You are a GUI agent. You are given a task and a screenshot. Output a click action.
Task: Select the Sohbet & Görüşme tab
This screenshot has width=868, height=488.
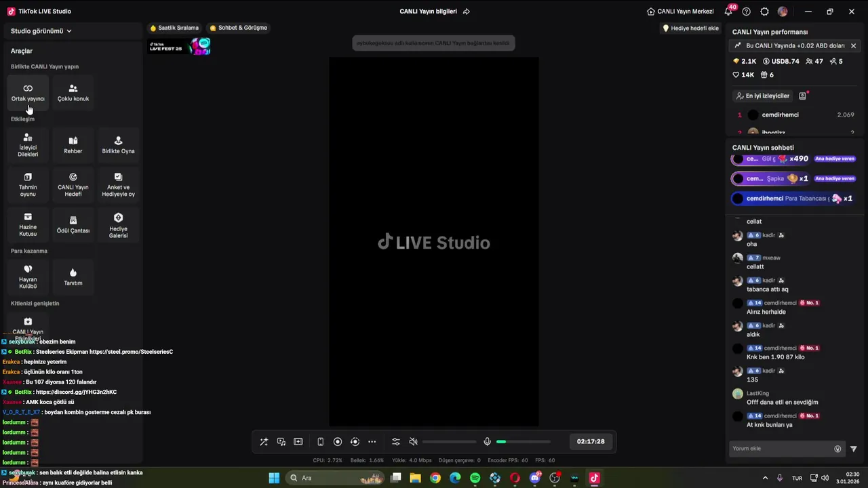(239, 28)
